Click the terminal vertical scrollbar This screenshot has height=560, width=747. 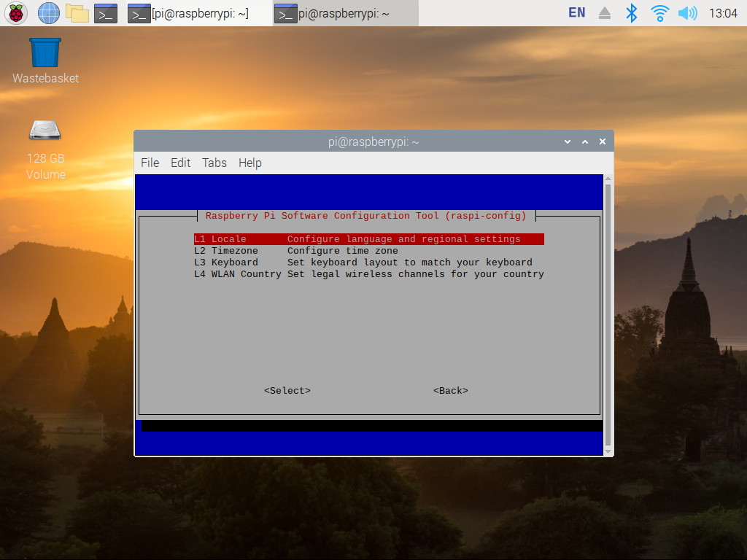[608, 315]
